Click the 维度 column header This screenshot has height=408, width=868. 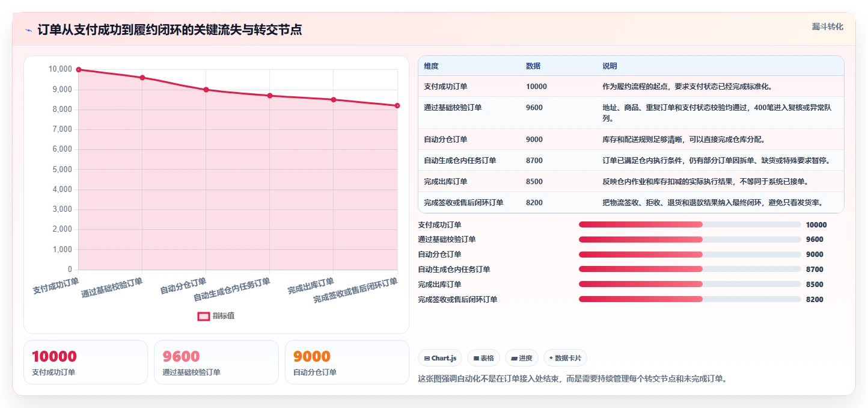tap(431, 66)
